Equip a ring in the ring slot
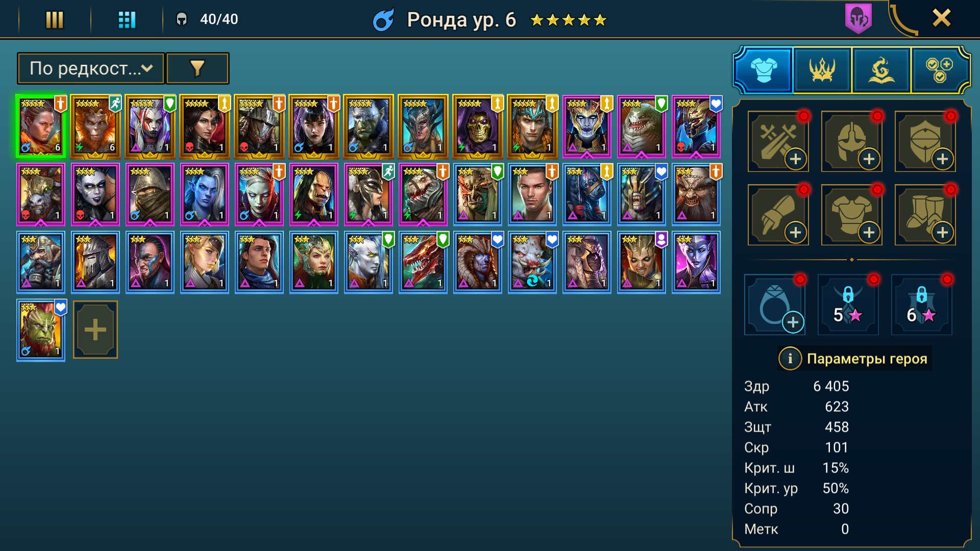The width and height of the screenshot is (980, 551). click(775, 305)
